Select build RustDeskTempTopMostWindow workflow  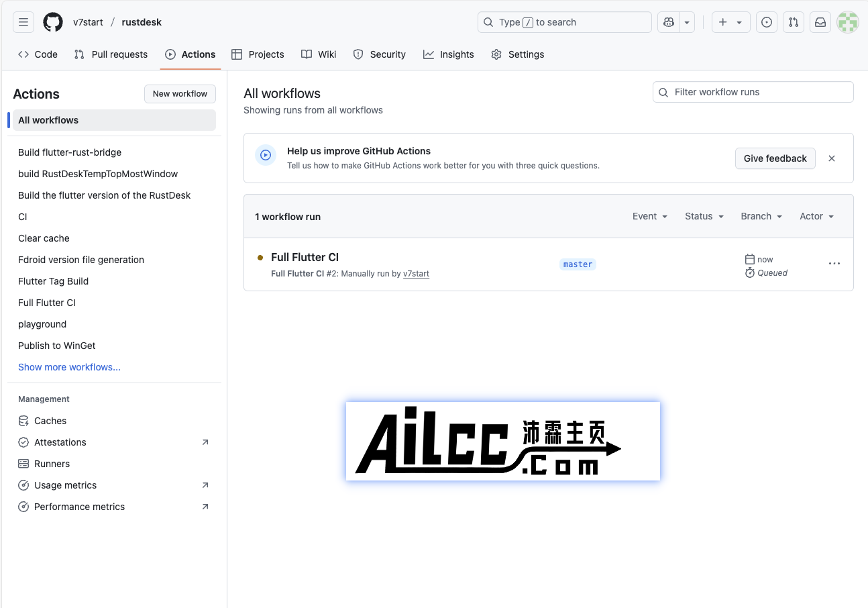click(x=98, y=174)
